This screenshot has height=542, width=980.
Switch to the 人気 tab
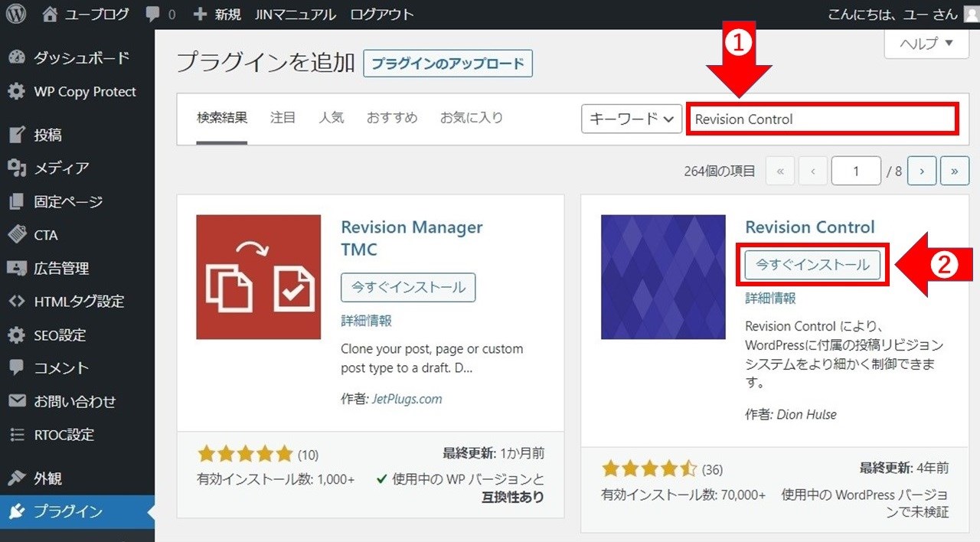tap(332, 118)
